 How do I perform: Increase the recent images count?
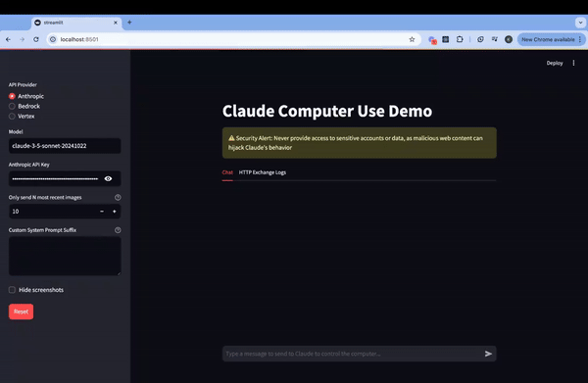pyautogui.click(x=115, y=212)
